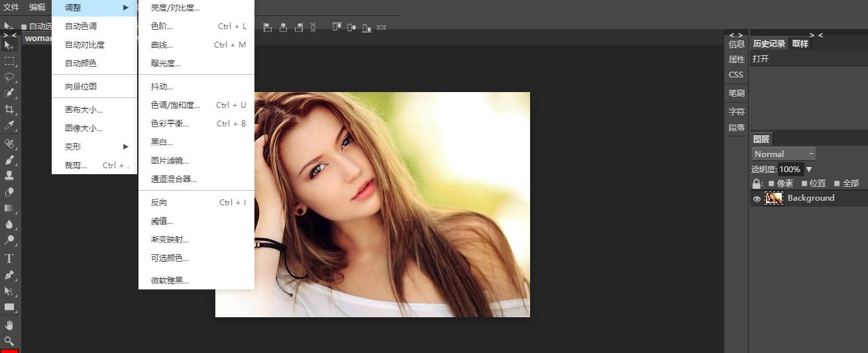
Task: Hide the Background layer via eye icon
Action: (757, 199)
